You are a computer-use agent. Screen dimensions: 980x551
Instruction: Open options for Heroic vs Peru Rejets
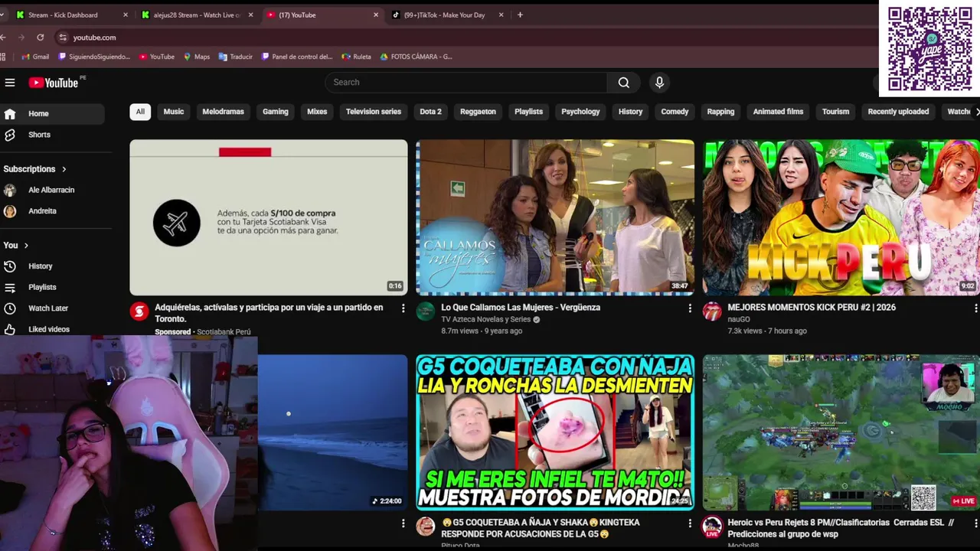975,523
